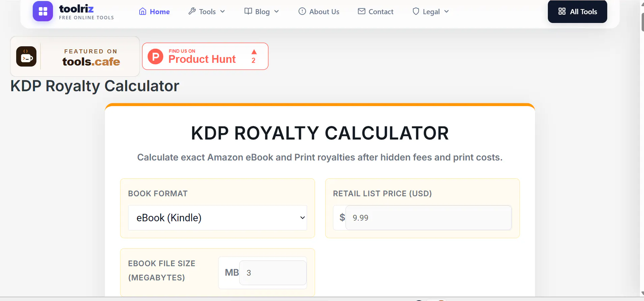Image resolution: width=644 pixels, height=301 pixels.
Task: Open the About Us page
Action: click(319, 11)
